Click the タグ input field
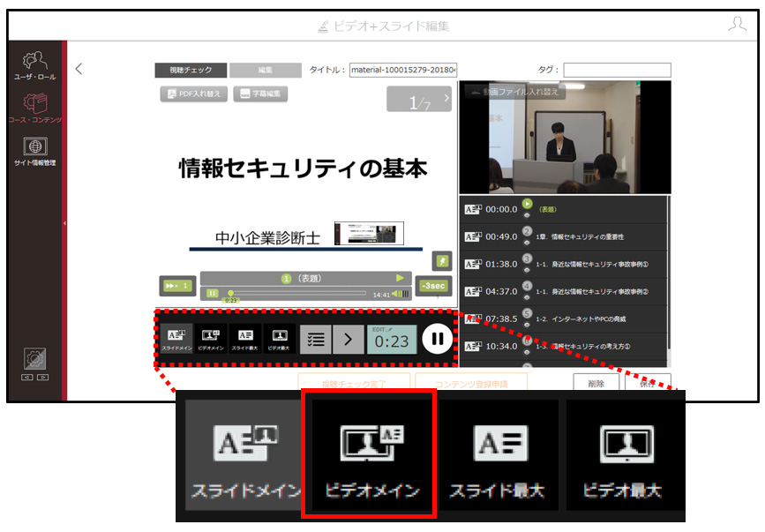Screen dimensions: 765x532 (617, 70)
